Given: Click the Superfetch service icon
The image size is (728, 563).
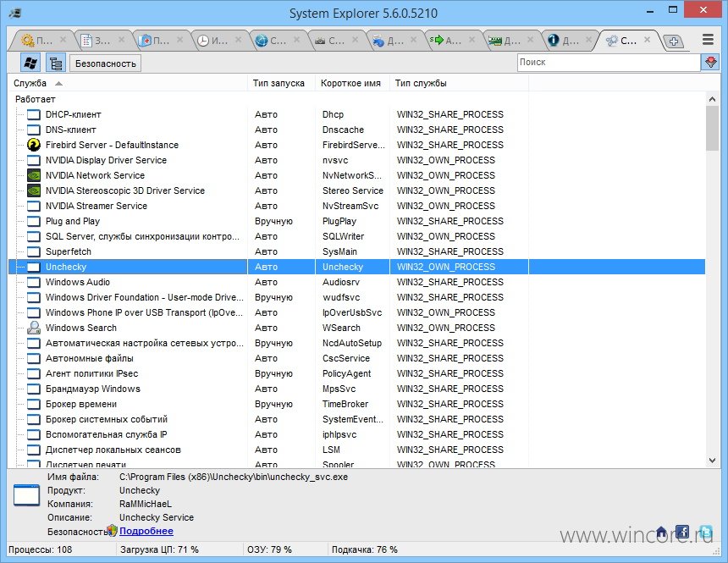Looking at the screenshot, I should (x=33, y=251).
